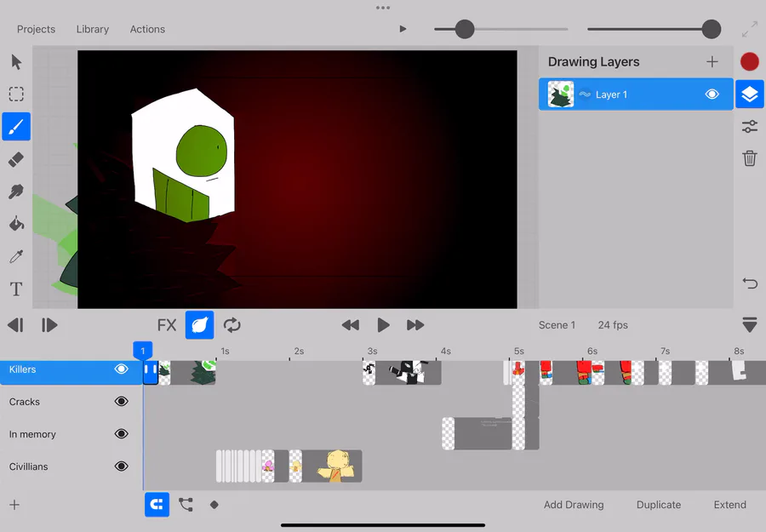766x532 pixels.
Task: Hide the Killers track
Action: (x=121, y=369)
